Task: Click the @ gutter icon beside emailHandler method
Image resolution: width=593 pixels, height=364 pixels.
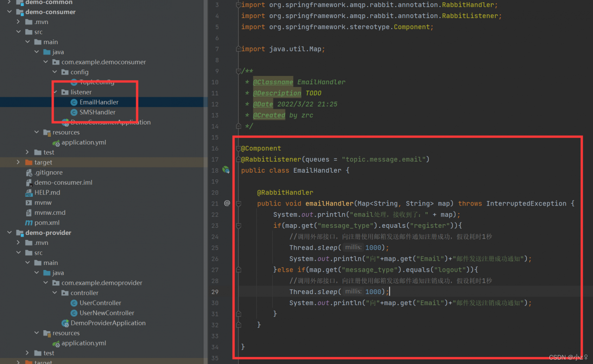Action: [x=227, y=203]
